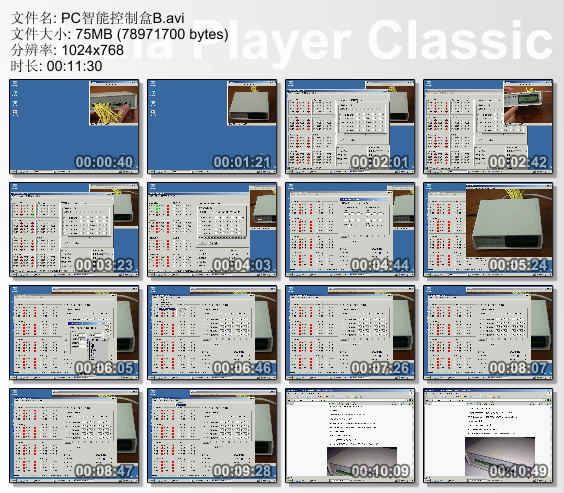Screen dimensions: 564x493
Task: Open the last thumbnail at 00:10:49
Action: click(x=488, y=436)
